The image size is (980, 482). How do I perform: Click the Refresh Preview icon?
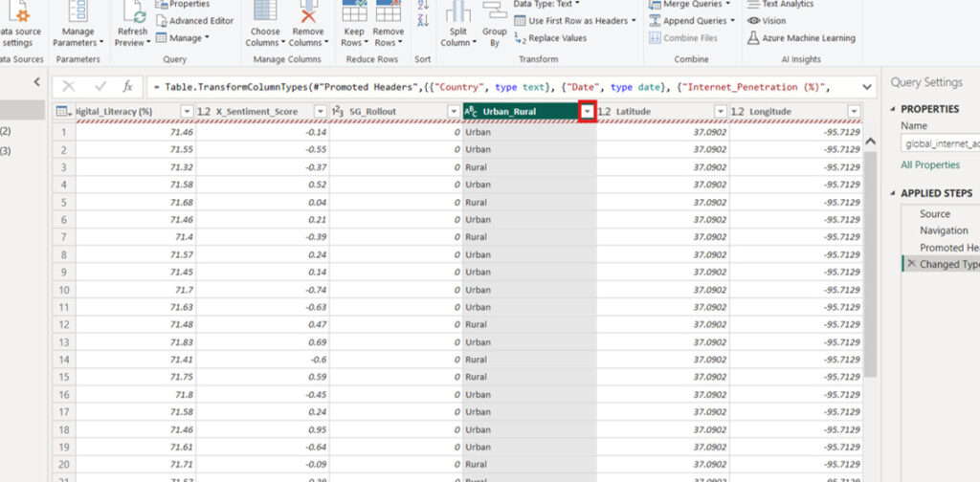134,12
